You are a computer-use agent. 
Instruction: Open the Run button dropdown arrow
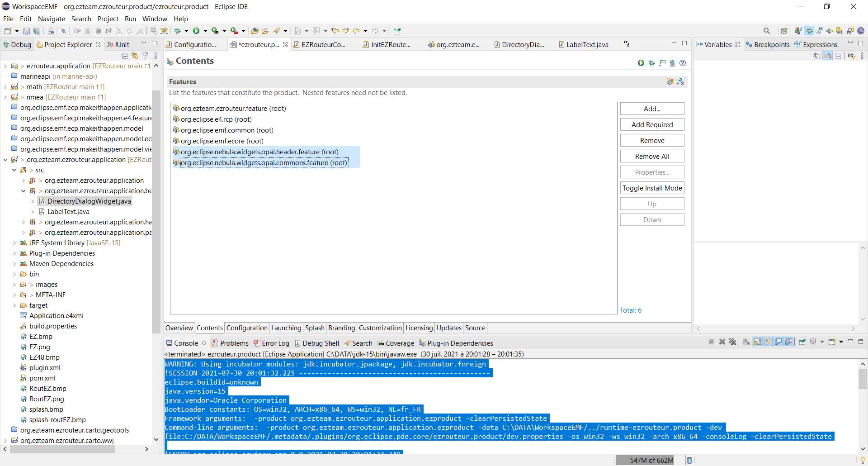pyautogui.click(x=205, y=31)
